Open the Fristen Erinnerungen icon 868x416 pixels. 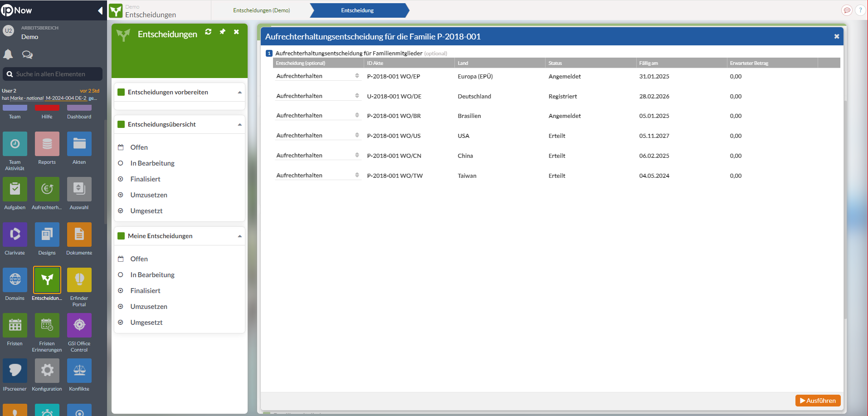[x=47, y=326]
